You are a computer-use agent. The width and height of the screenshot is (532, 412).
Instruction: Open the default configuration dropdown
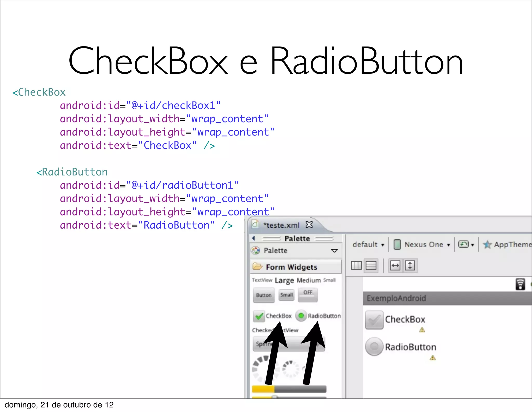point(368,245)
